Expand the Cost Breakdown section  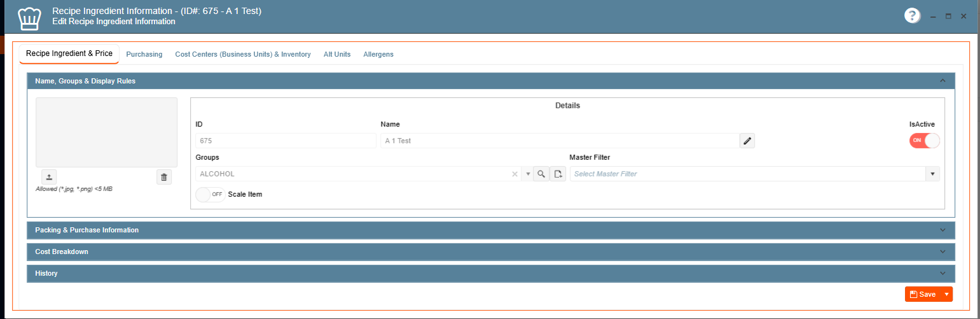490,252
